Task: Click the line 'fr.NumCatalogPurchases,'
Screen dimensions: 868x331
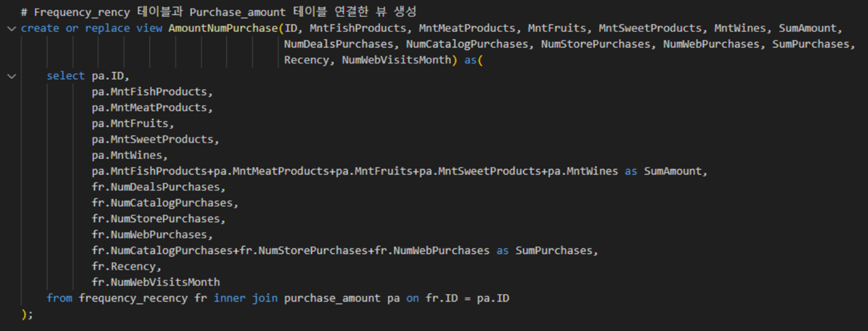Action: [x=165, y=203]
